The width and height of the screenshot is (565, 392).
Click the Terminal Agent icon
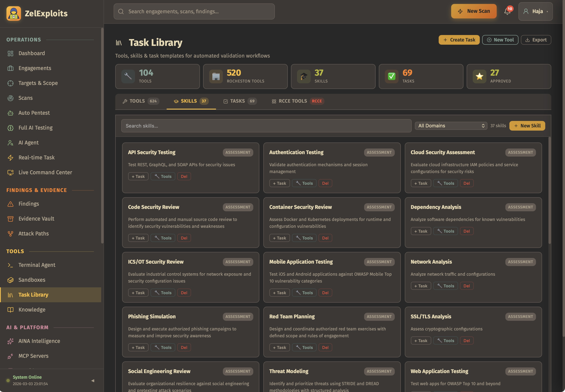(10, 265)
